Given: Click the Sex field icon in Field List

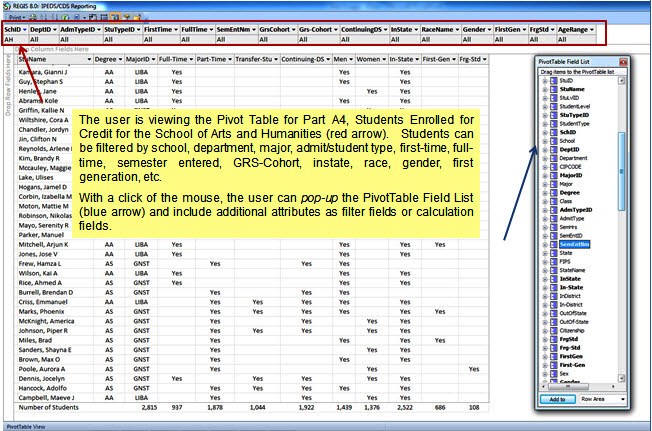Looking at the screenshot, I should tap(554, 374).
